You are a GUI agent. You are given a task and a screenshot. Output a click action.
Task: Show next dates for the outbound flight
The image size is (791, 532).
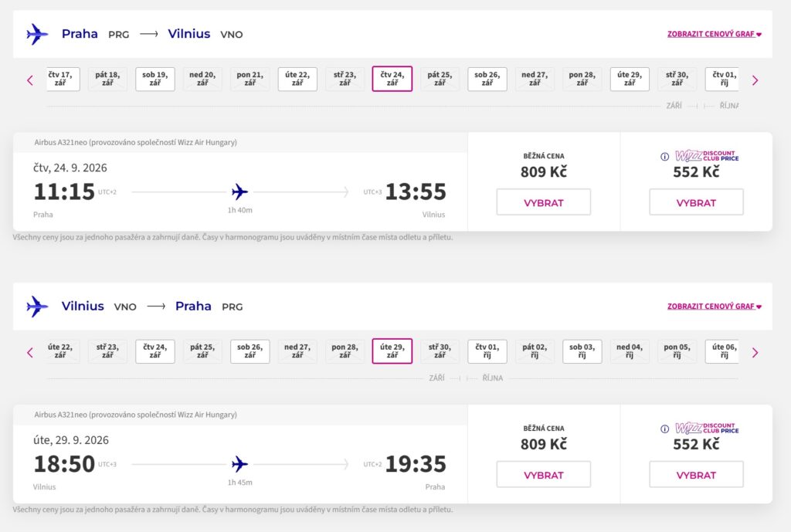tap(755, 80)
